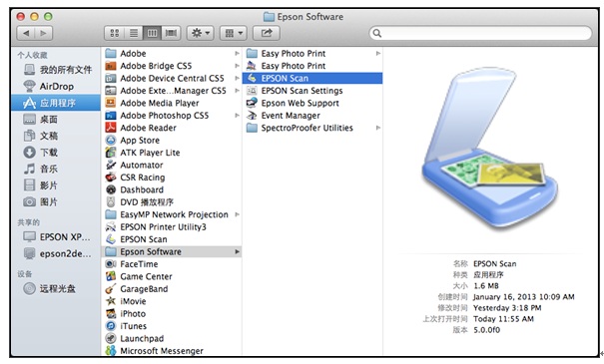The height and width of the screenshot is (364, 604).
Task: Open 音乐 in the sidebar
Action: point(56,169)
